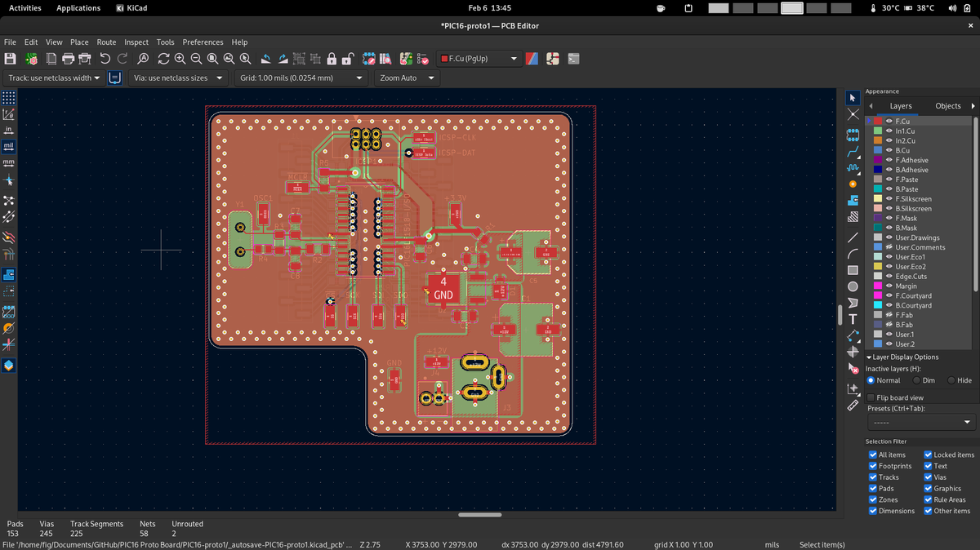Collapse Layer Display Options section
The image size is (980, 550).
click(x=902, y=357)
